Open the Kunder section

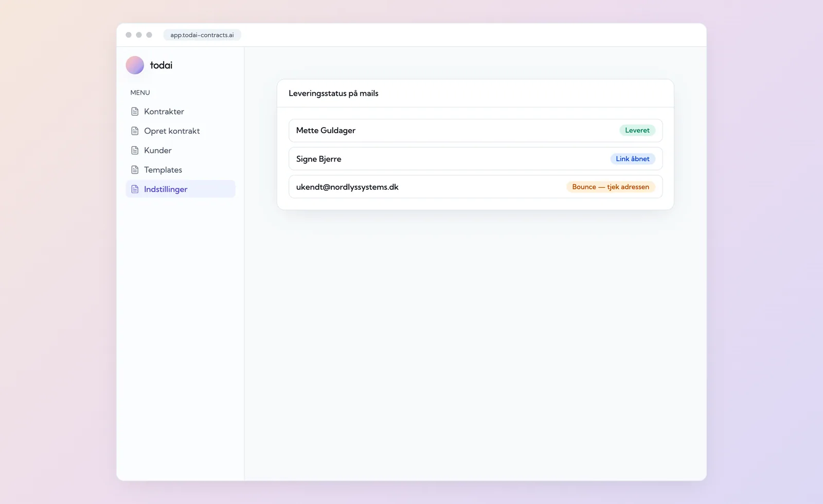pyautogui.click(x=181, y=151)
